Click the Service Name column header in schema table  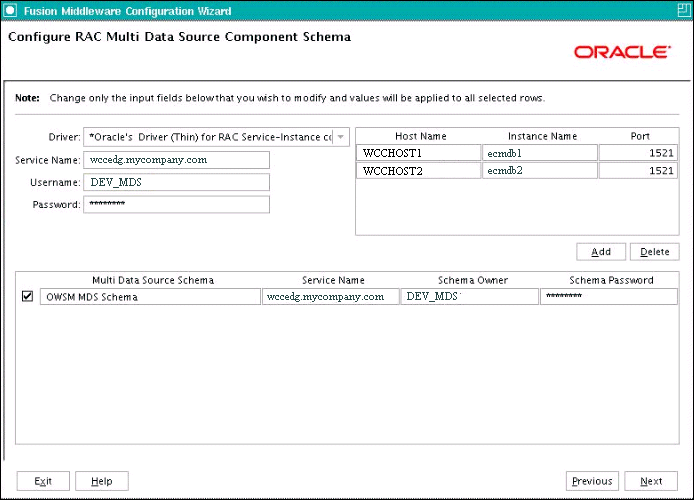point(333,280)
